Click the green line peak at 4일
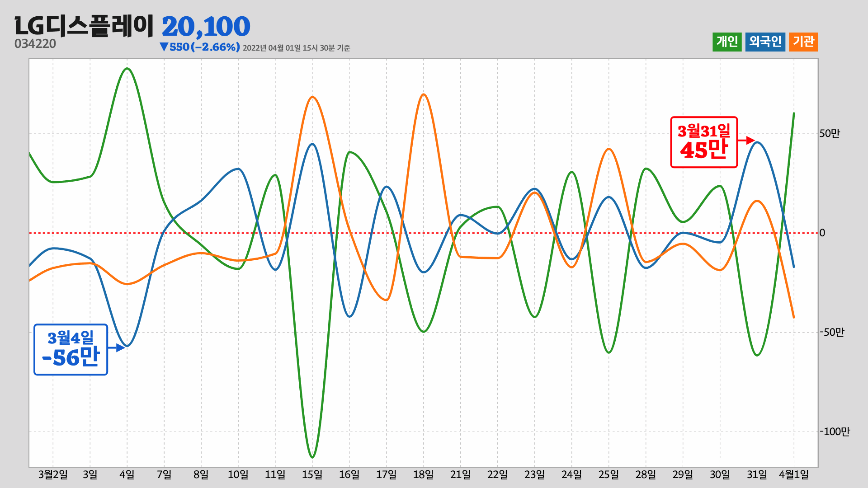Screen dimensions: 868x488 (x=127, y=69)
